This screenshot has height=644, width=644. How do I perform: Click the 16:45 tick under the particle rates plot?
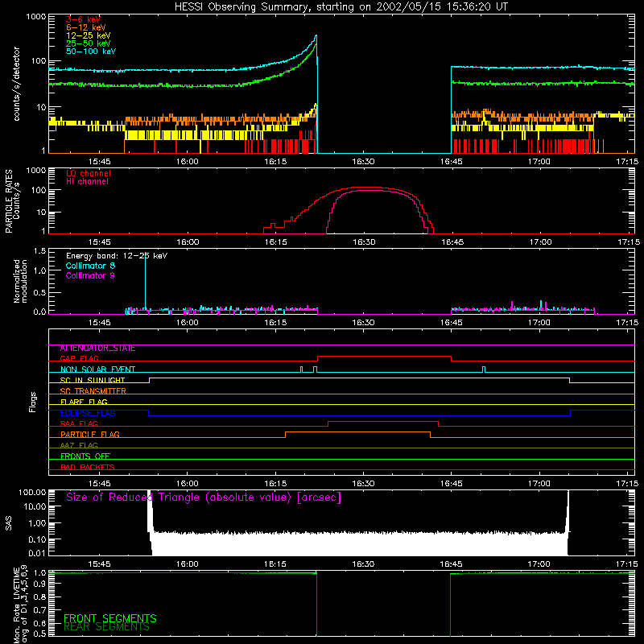(x=452, y=242)
